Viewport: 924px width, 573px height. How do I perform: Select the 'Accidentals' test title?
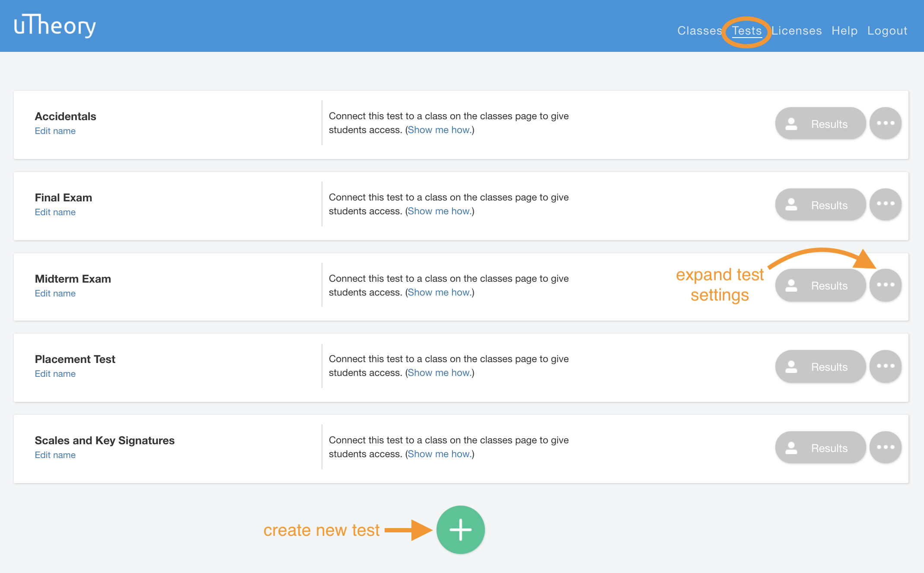(66, 116)
